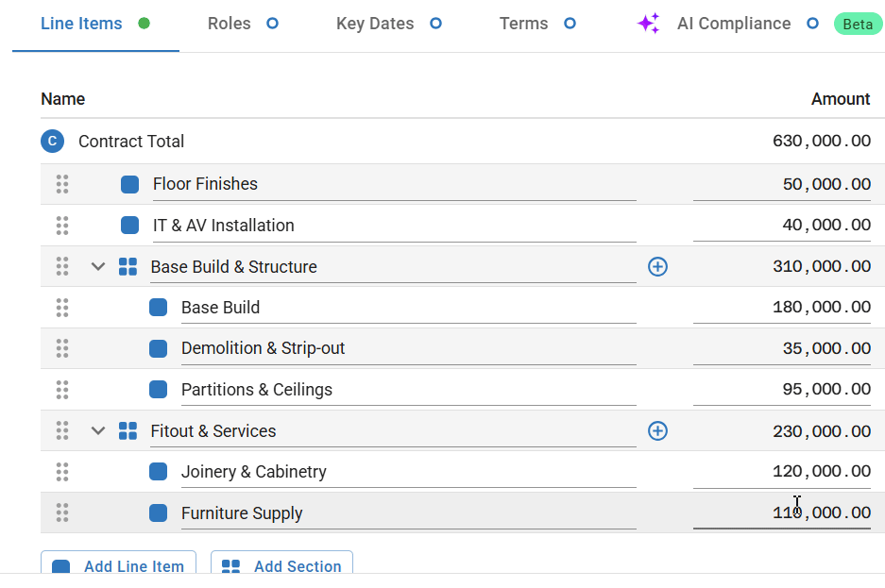Click the drag handle for Furniture Supply row
The width and height of the screenshot is (885, 588).
pos(62,512)
